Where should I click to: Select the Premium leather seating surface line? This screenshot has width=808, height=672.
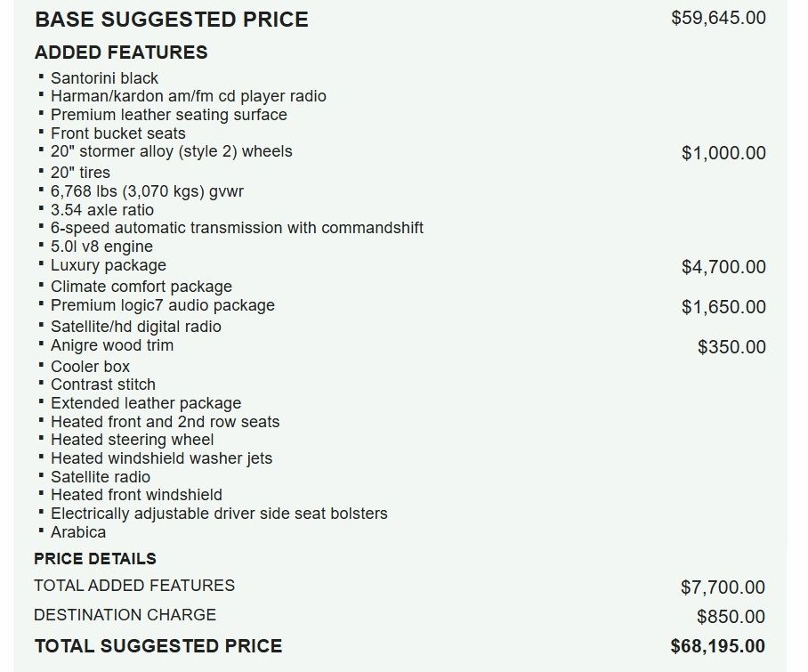point(168,115)
